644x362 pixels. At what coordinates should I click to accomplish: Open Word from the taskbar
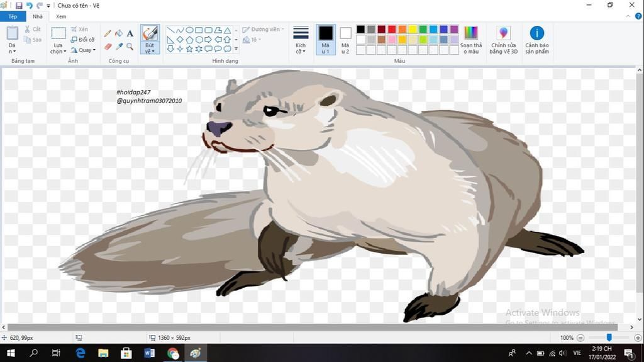[x=150, y=353]
